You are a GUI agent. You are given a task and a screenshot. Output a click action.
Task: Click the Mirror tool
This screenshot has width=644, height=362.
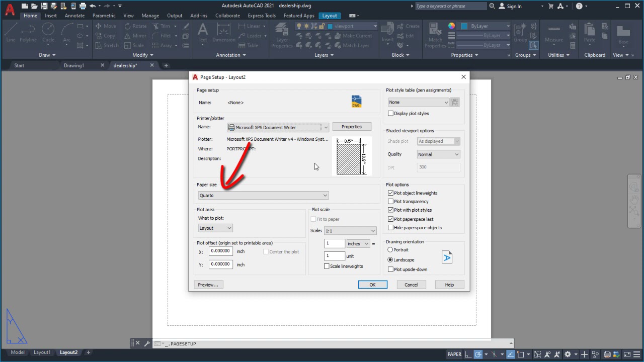click(x=135, y=36)
